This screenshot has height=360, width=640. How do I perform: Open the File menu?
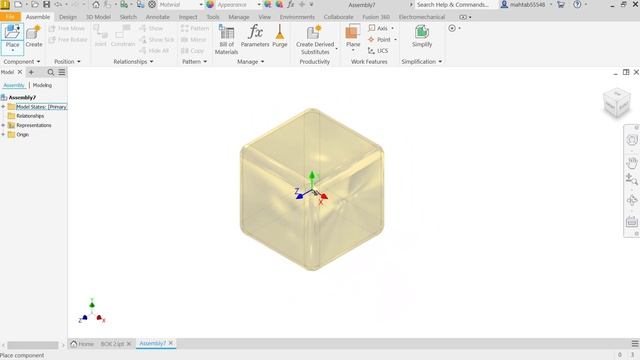point(10,17)
